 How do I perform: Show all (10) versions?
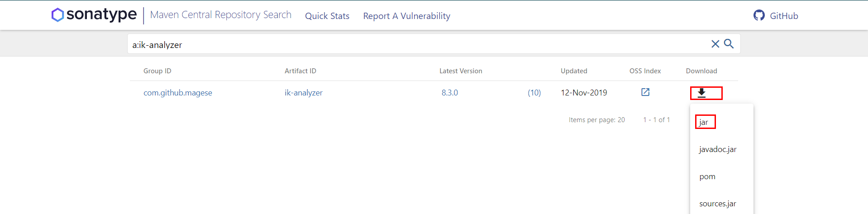[x=534, y=93]
